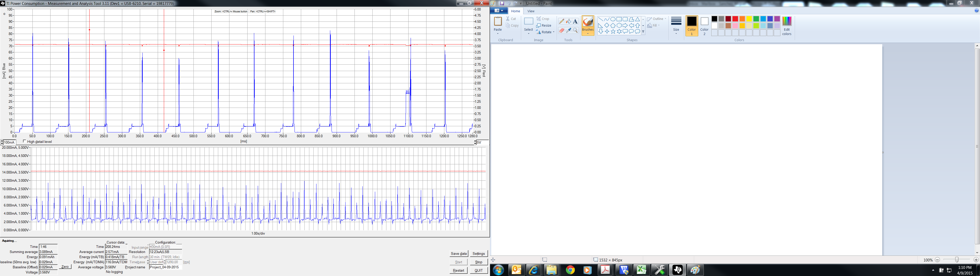Click the Stop acquisition button

[479, 262]
